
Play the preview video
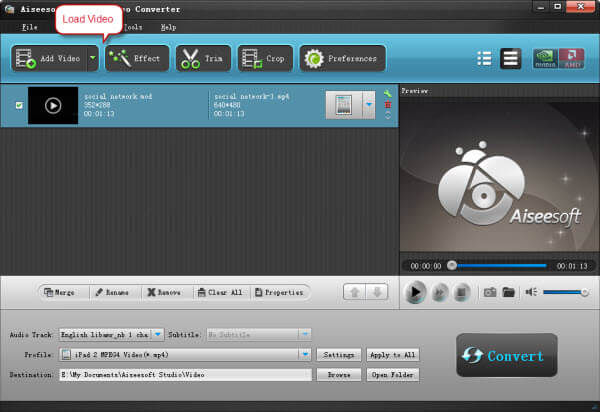(x=415, y=292)
